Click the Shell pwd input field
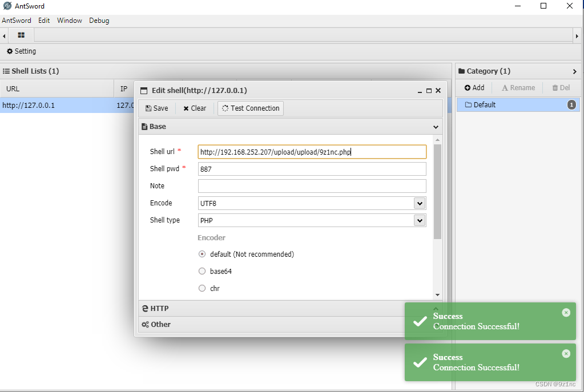Viewport: 584px width, 392px height. 312,169
